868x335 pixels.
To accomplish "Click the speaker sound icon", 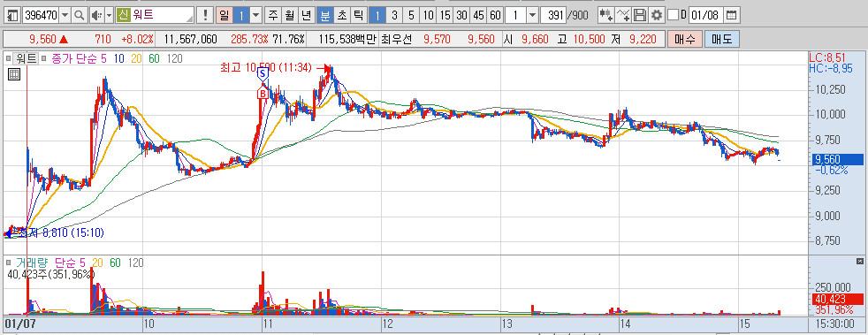I will [96, 16].
